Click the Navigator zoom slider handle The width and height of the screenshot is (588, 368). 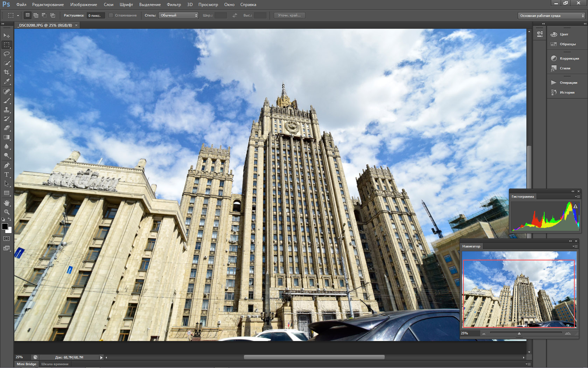point(519,334)
